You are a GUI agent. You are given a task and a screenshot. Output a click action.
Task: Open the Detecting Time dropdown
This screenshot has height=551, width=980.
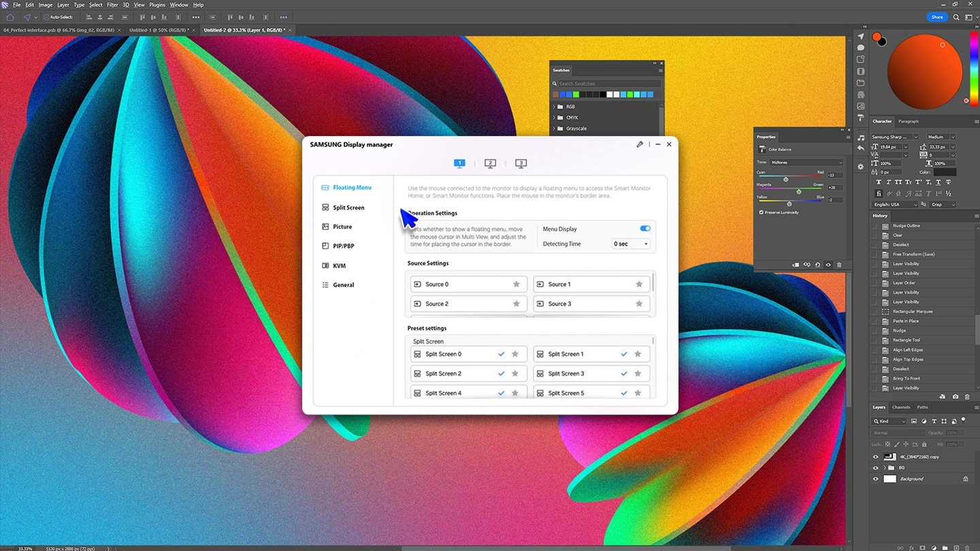(x=631, y=244)
